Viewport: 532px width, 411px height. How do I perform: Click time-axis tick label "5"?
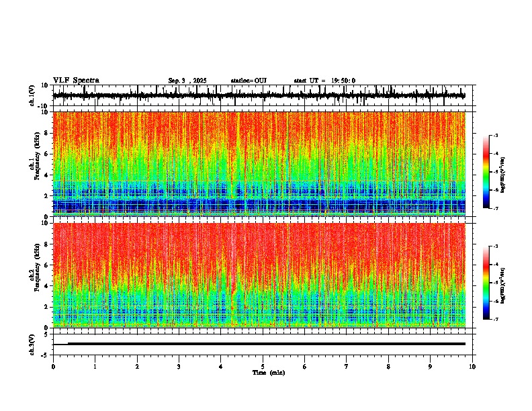coord(263,367)
